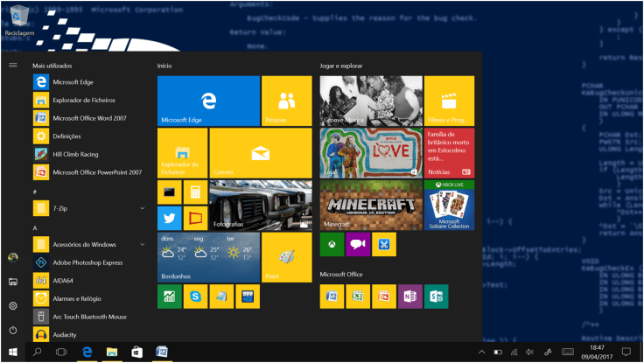Open Hill Climb Racing from the list
This screenshot has width=644, height=363.
(x=74, y=154)
